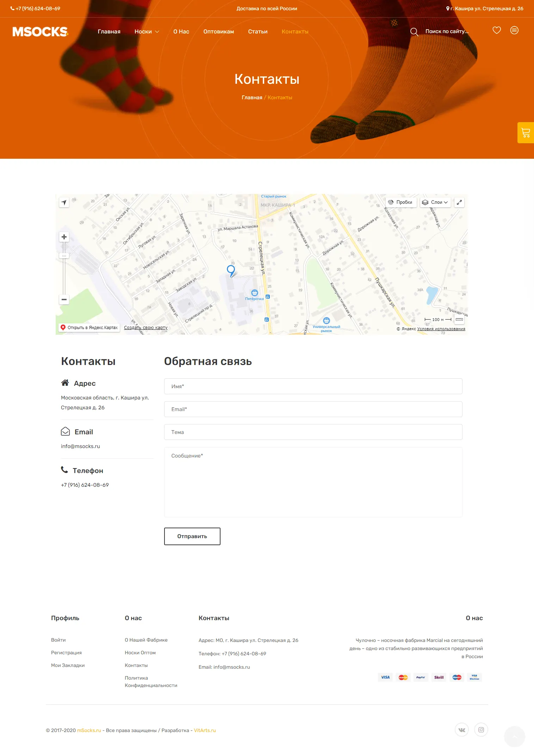
Task: Zoom out the map with minus button
Action: [64, 300]
